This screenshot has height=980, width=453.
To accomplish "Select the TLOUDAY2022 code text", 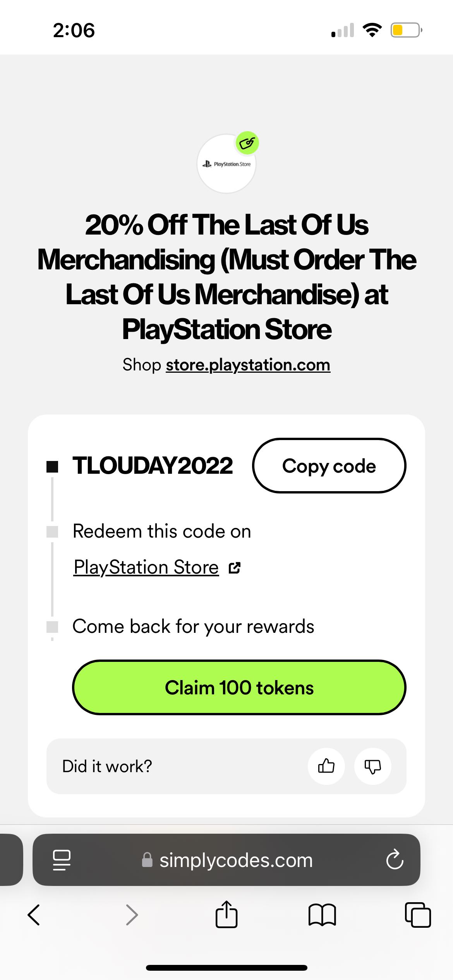I will (x=153, y=466).
